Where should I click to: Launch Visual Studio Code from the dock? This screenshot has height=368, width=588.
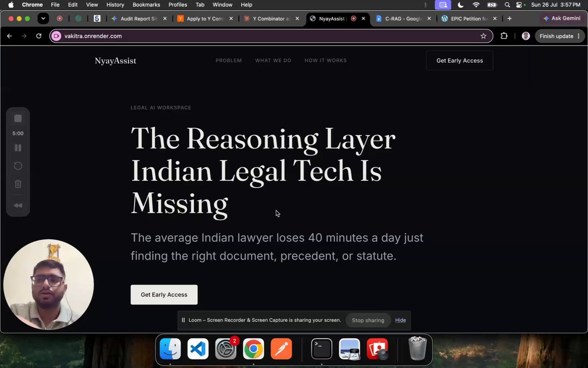click(x=198, y=349)
